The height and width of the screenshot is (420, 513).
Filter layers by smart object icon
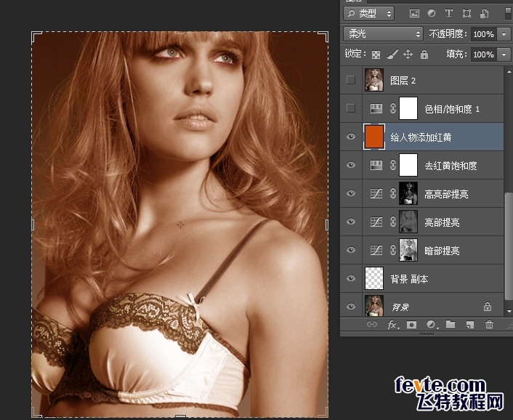(484, 13)
